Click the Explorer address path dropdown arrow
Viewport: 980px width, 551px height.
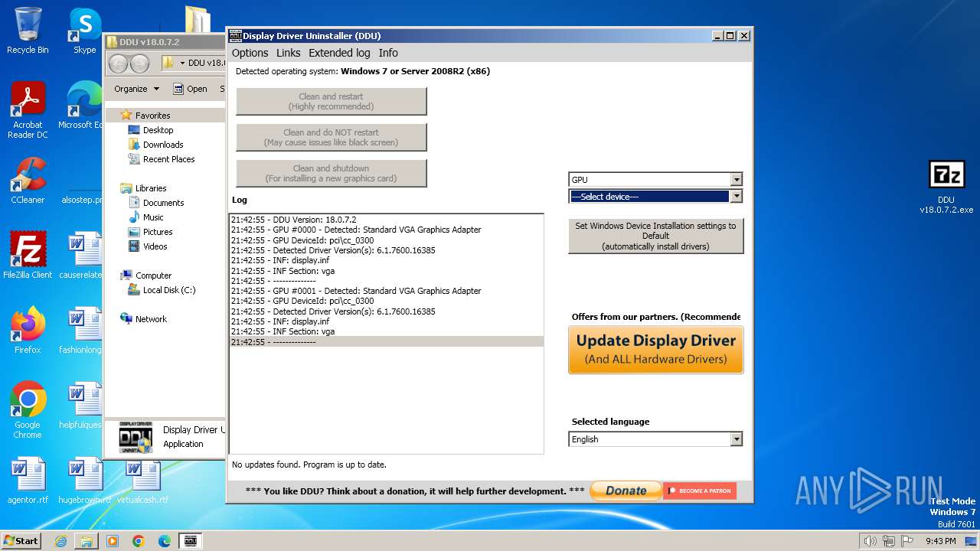tap(182, 64)
